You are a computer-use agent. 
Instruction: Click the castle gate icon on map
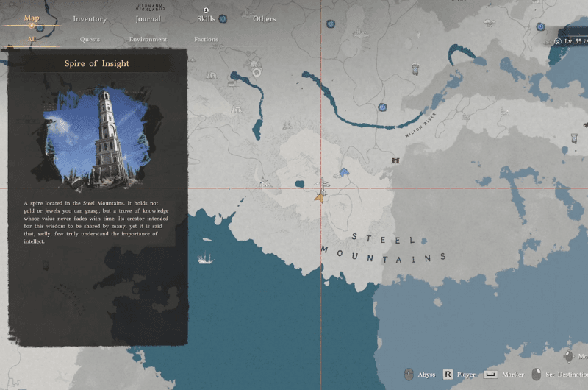point(395,160)
